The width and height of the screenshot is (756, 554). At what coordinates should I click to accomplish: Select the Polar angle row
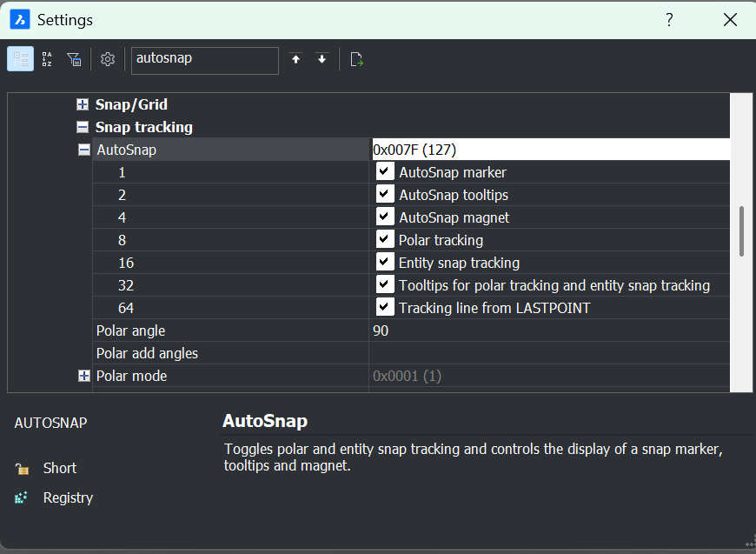[411, 330]
